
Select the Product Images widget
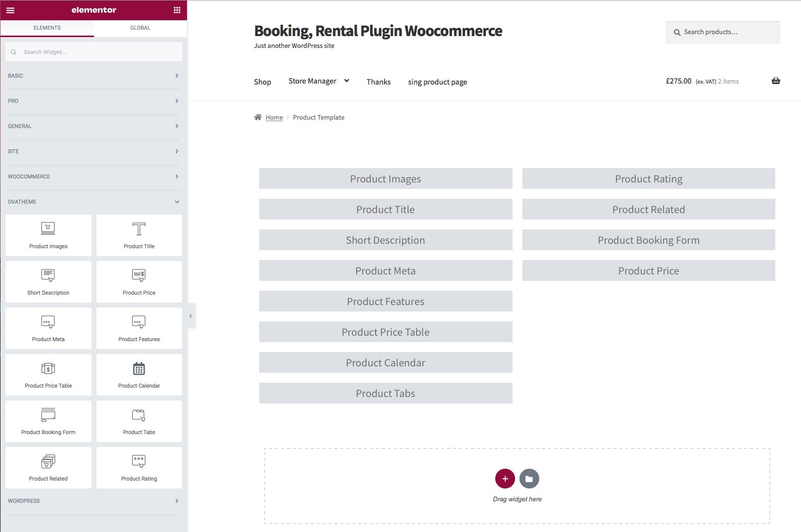(48, 235)
